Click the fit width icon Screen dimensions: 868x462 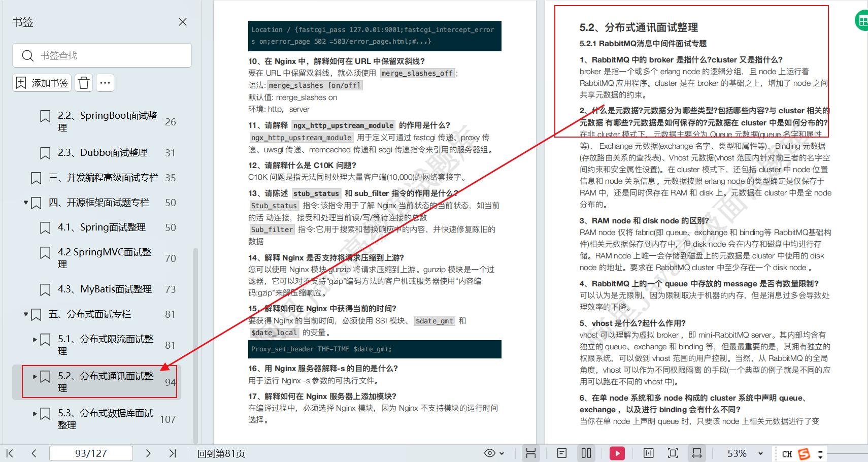tap(697, 453)
